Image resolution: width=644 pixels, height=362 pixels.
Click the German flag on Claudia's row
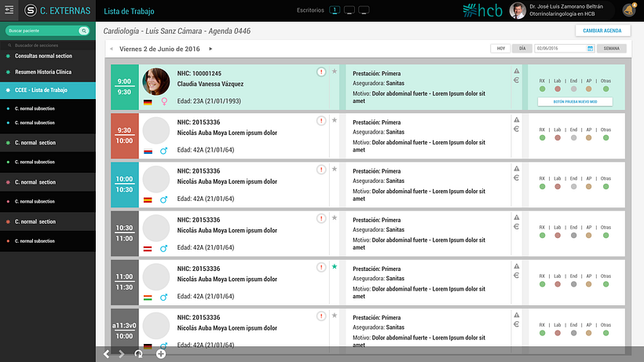pos(148,102)
